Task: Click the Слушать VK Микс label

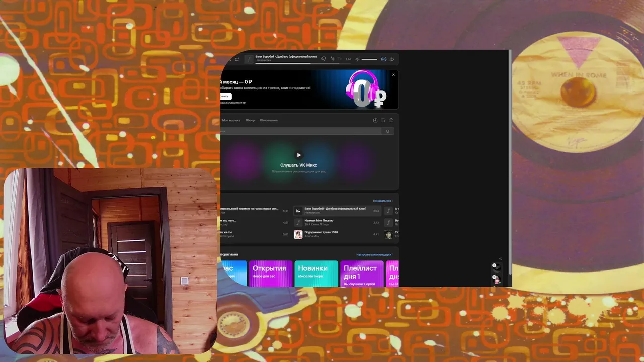Action: (x=299, y=165)
